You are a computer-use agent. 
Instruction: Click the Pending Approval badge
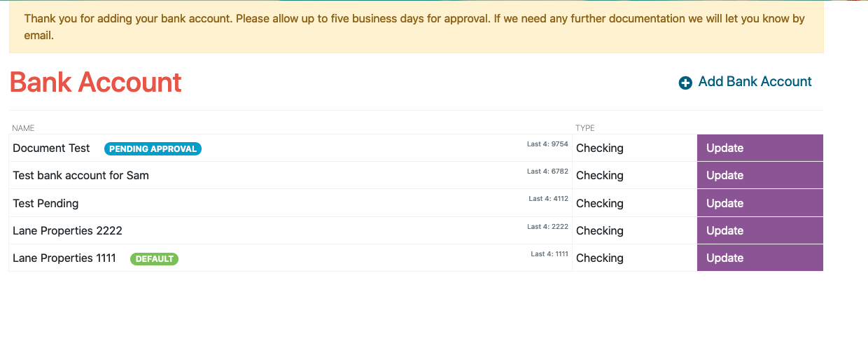(153, 148)
